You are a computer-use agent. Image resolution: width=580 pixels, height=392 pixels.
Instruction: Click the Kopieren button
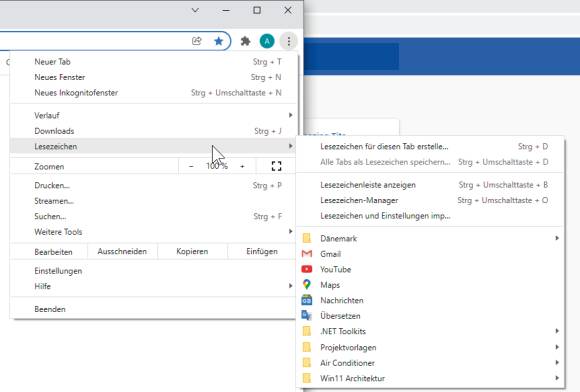192,251
